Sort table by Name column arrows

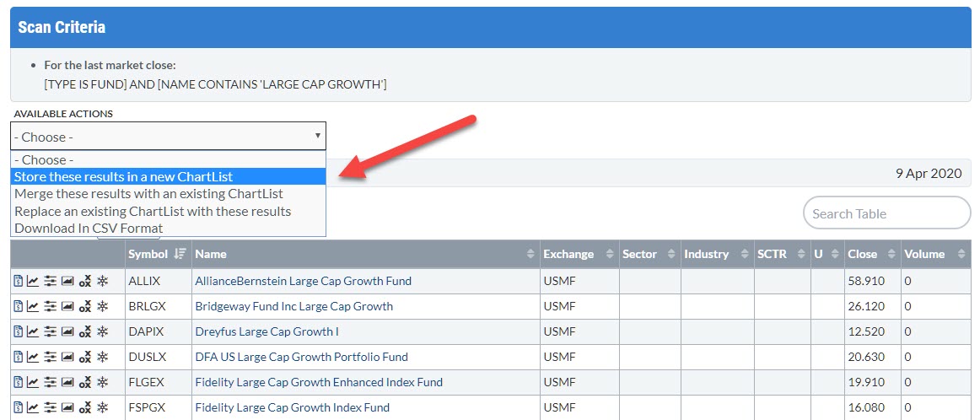pyautogui.click(x=530, y=254)
